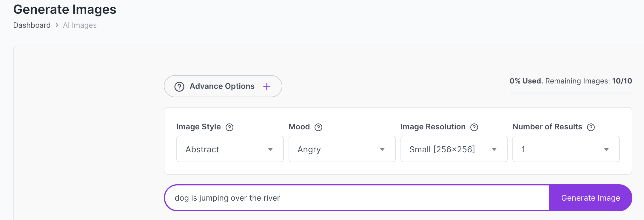Change the Number of Results dropdown value
Image resolution: width=644 pixels, height=220 pixels.
[566, 149]
